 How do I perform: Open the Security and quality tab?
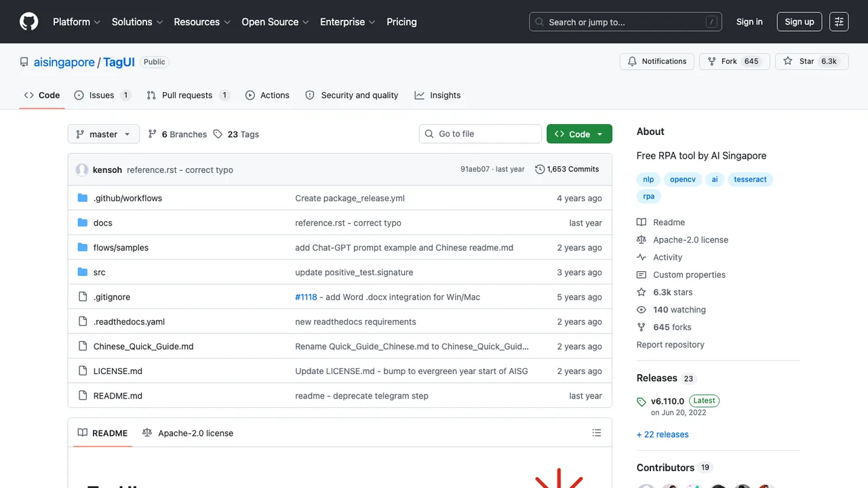(x=352, y=95)
